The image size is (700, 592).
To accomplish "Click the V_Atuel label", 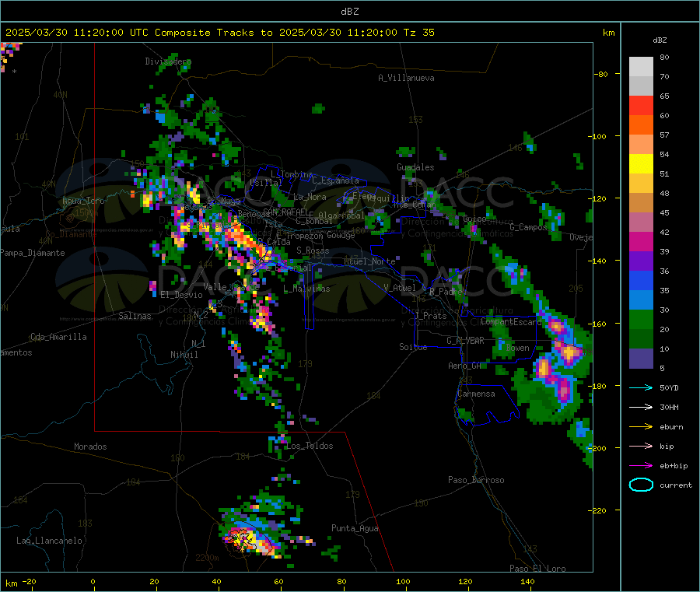I will (400, 288).
